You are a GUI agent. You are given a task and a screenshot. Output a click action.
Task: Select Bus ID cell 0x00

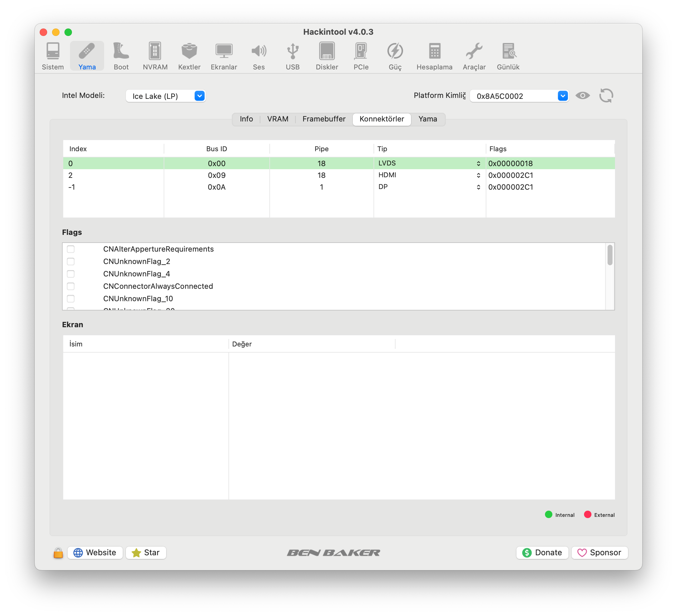pos(217,164)
